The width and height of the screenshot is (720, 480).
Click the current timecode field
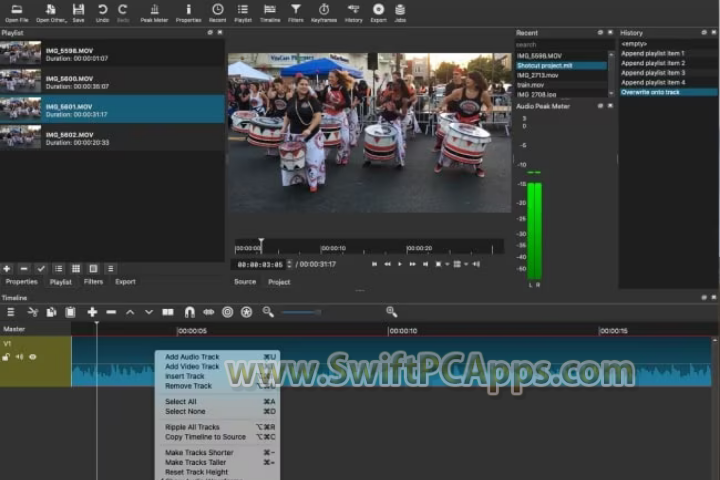[260, 265]
